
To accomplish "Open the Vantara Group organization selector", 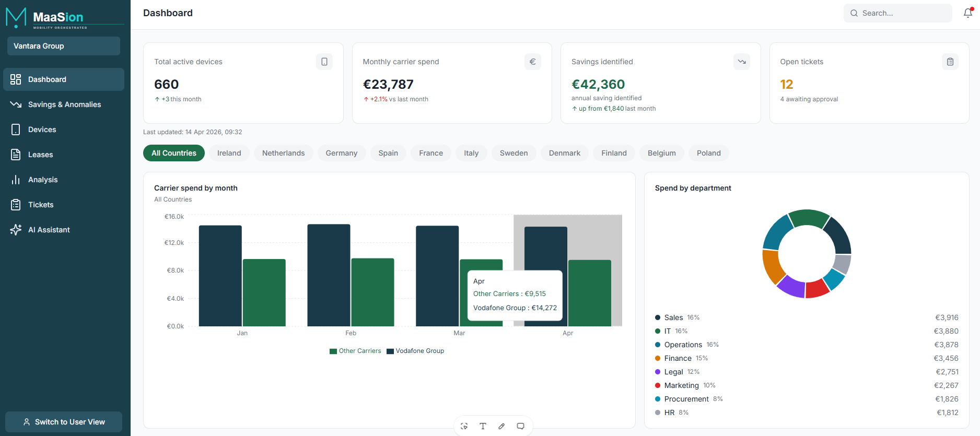I will 64,46.
